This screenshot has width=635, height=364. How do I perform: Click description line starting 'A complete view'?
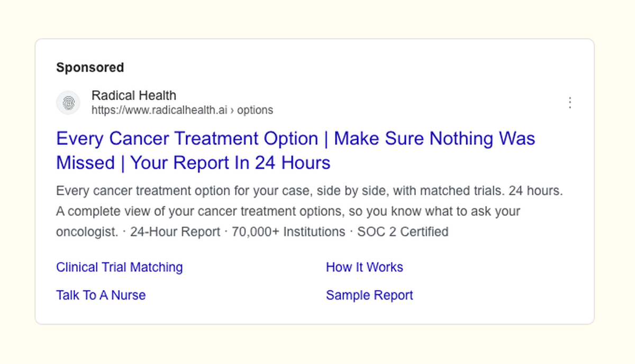point(288,212)
